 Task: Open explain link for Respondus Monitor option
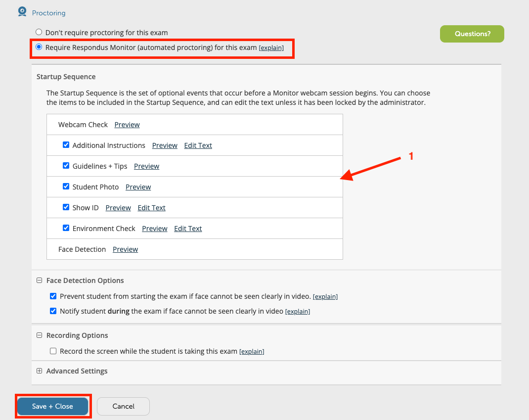tap(271, 48)
